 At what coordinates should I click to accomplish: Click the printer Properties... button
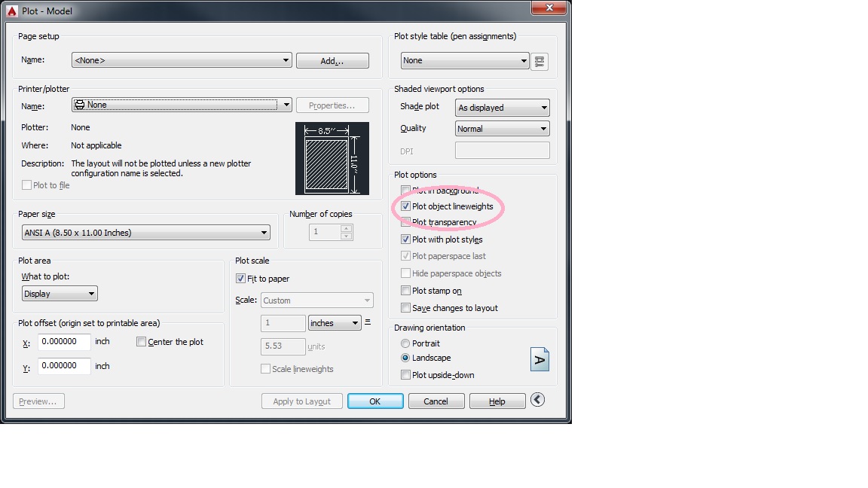coord(332,105)
